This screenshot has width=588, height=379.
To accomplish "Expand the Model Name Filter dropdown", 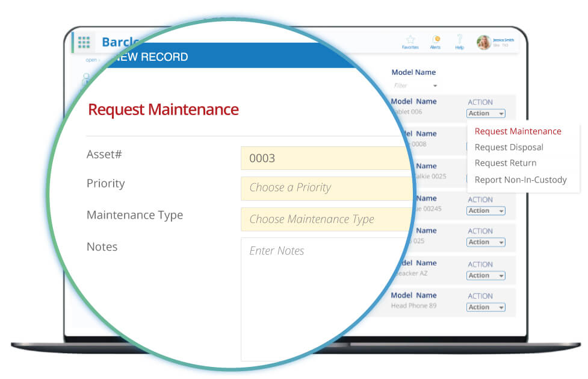I will [x=415, y=86].
